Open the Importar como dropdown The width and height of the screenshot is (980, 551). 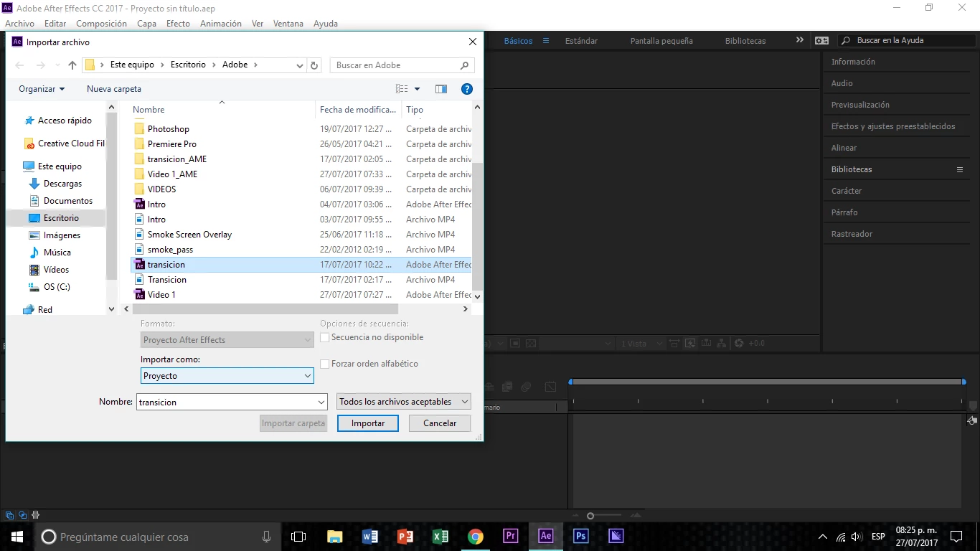point(227,376)
